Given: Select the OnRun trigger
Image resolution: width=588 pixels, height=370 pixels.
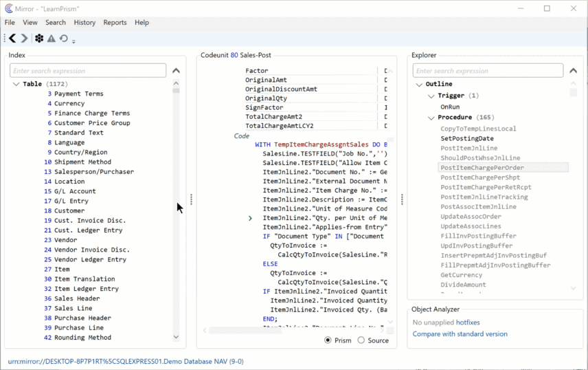Looking at the screenshot, I should (x=450, y=107).
